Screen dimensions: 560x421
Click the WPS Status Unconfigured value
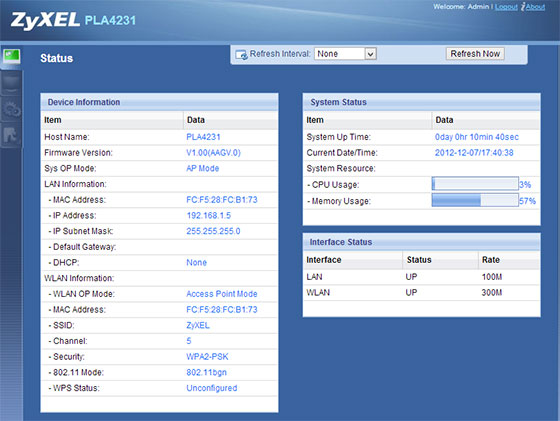[x=211, y=388]
